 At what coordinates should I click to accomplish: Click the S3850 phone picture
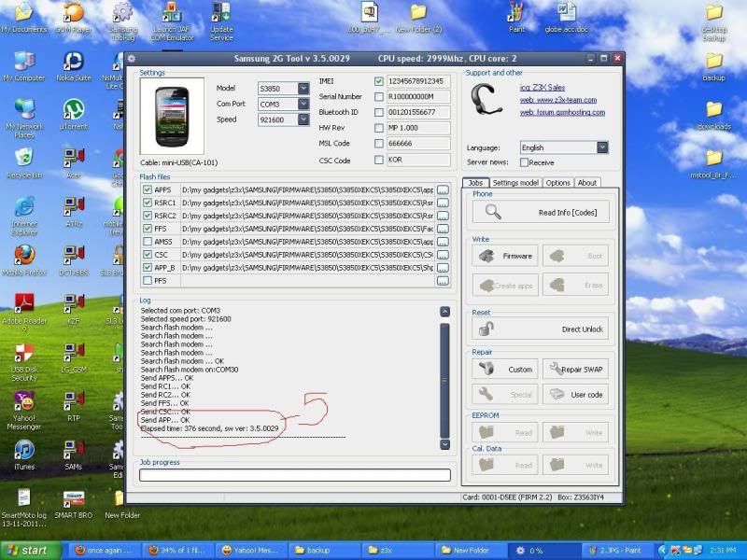coord(172,116)
